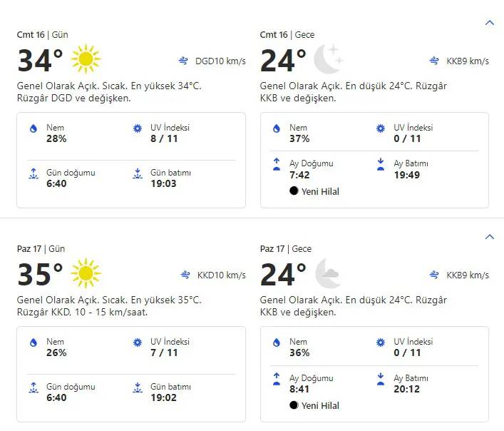Click the Yeni Hilal moon phase icon for Paz 17

294,405
